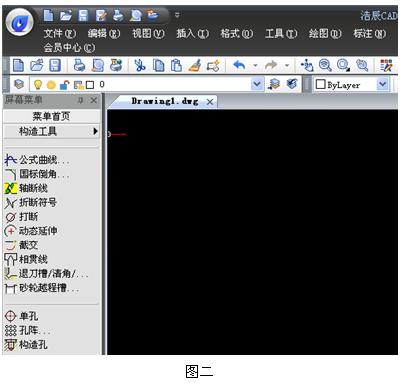The image size is (402, 385).
Task: Click the Publish icon on the standard toolbar
Action: (116, 65)
